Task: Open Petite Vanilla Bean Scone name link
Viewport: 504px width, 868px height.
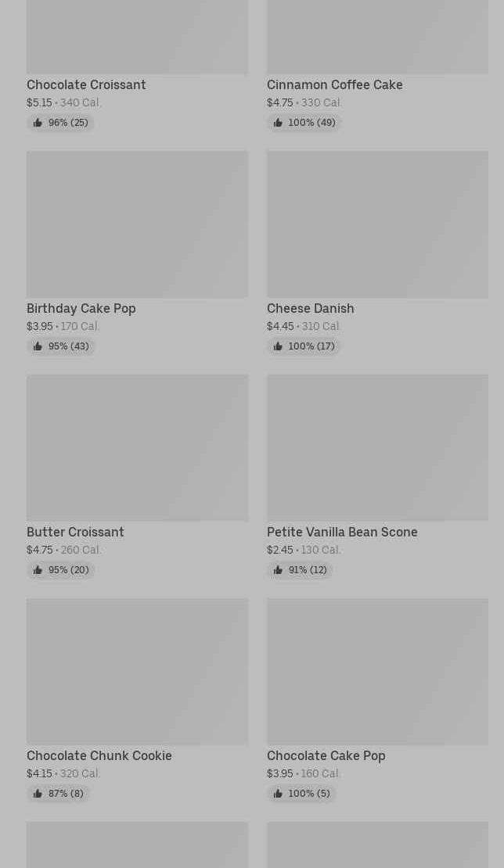Action: click(x=342, y=532)
